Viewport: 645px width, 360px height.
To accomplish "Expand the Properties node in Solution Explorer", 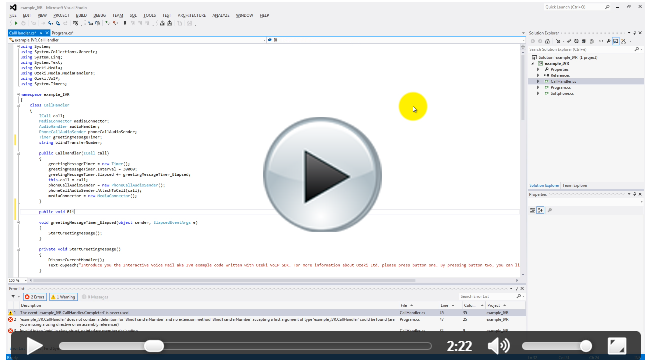I will 538,70.
